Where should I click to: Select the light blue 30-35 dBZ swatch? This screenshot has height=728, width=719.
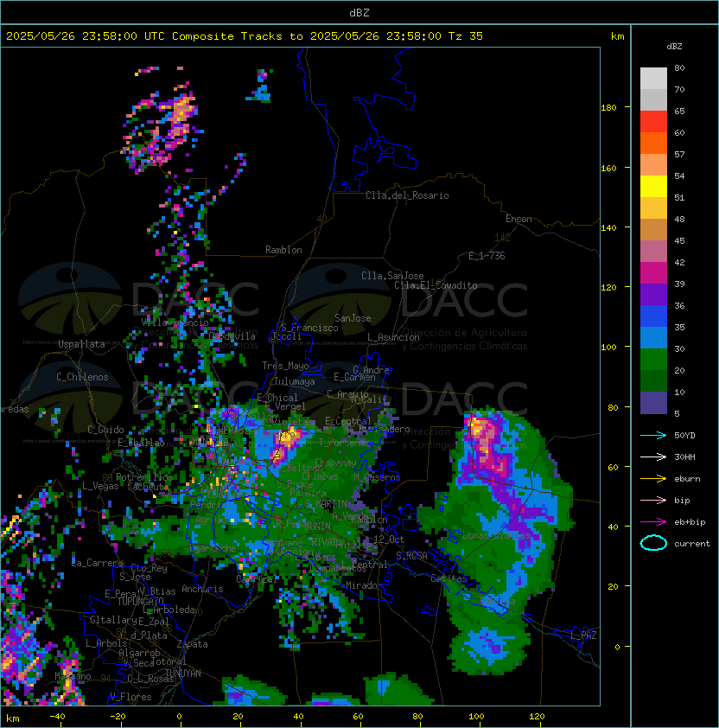(x=653, y=338)
